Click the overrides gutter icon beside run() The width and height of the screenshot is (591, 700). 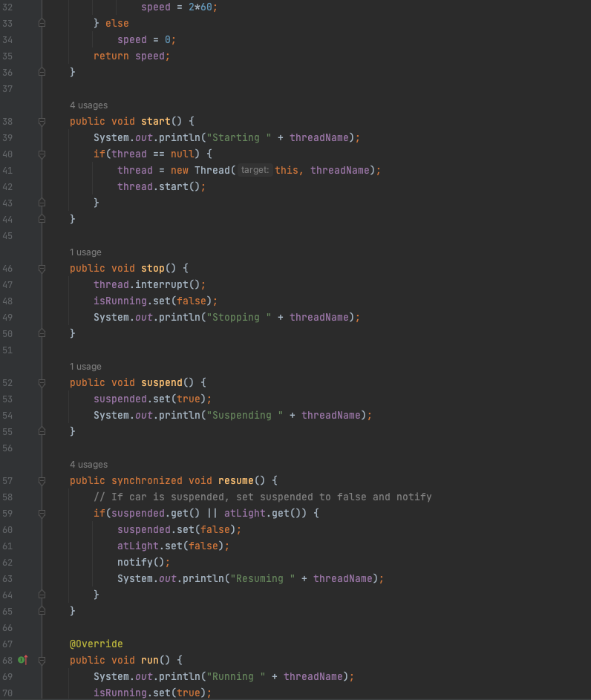[23, 660]
